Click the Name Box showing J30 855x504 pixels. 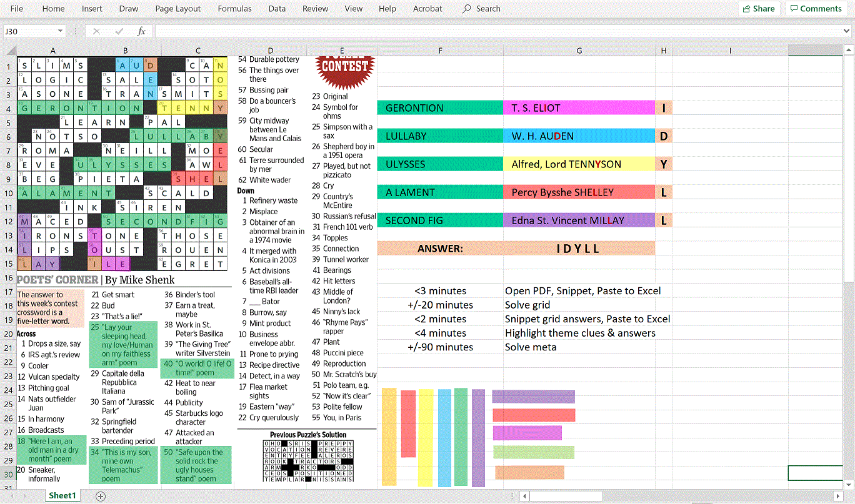pos(29,31)
